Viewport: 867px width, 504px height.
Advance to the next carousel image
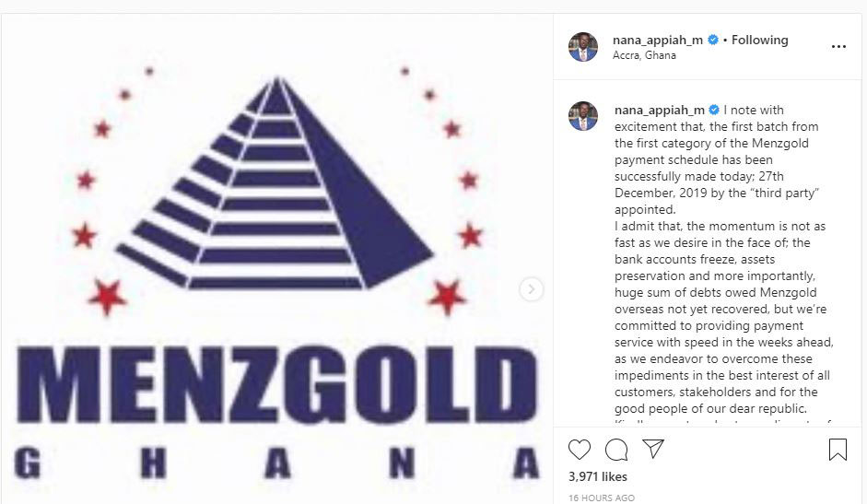(x=531, y=288)
